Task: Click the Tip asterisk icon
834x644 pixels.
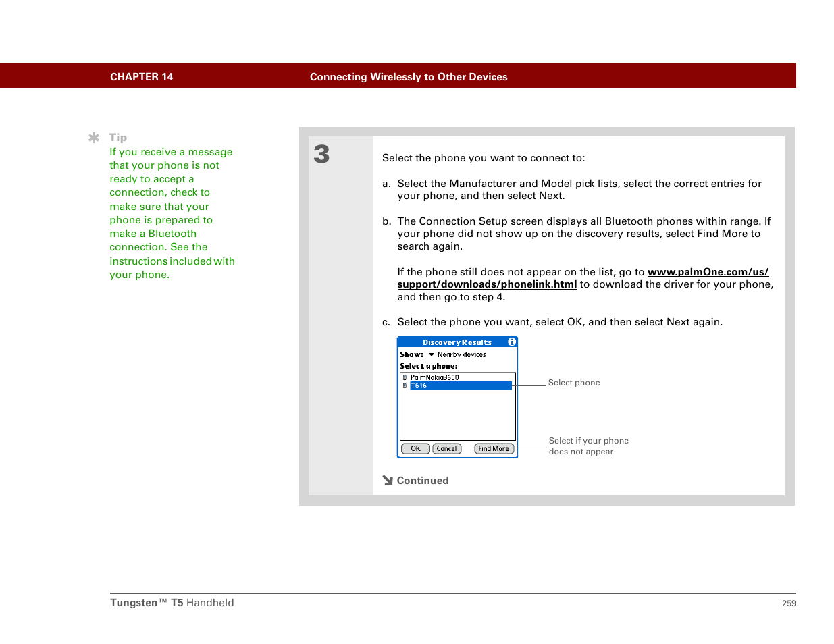Action: [x=94, y=138]
